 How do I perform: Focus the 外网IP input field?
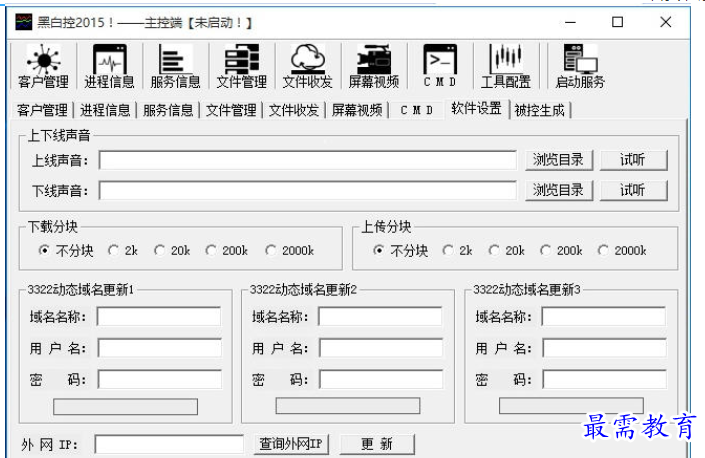click(x=169, y=444)
